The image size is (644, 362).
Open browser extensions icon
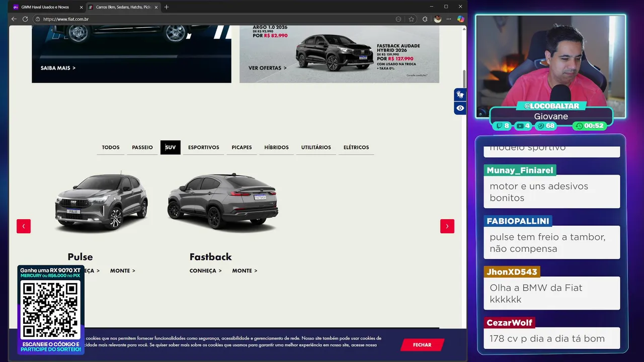coord(425,19)
